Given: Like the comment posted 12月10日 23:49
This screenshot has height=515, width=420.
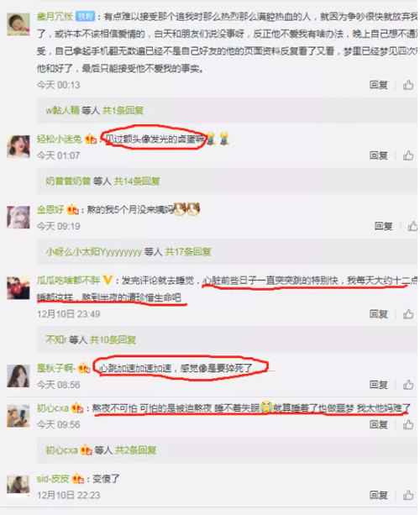Looking at the screenshot, I should click(x=408, y=314).
